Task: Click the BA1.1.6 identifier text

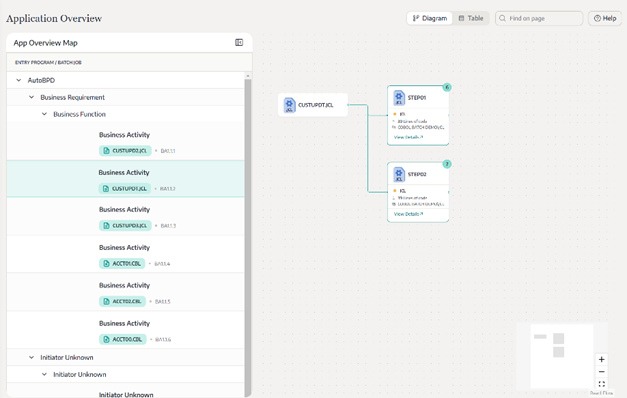Action: (163, 340)
